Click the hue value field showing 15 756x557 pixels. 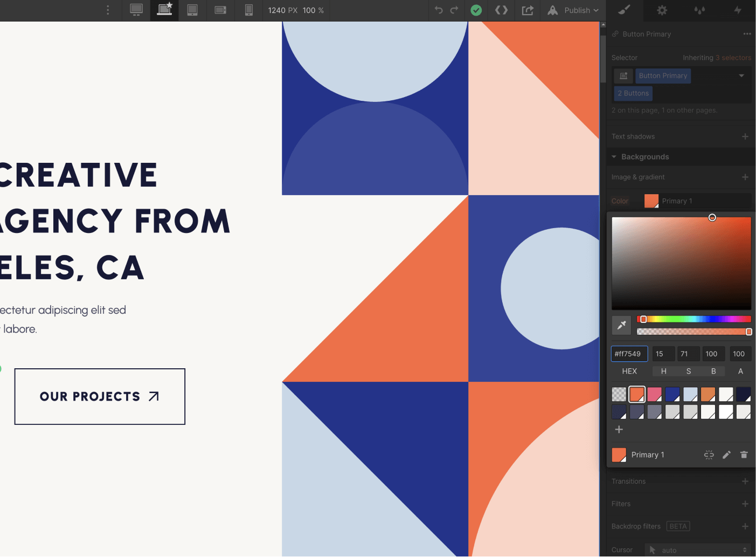663,354
